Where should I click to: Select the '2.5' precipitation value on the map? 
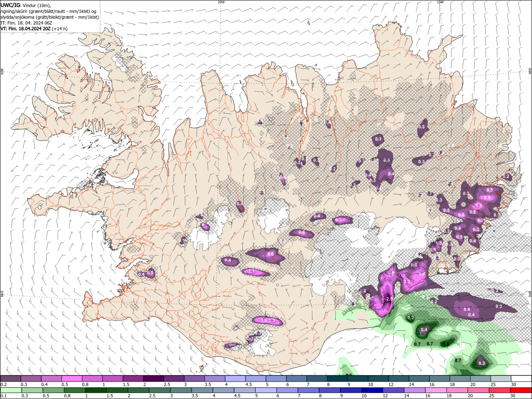tap(389, 299)
